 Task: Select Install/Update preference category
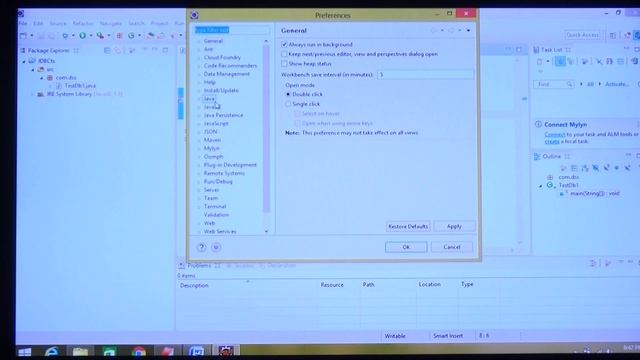pyautogui.click(x=221, y=91)
